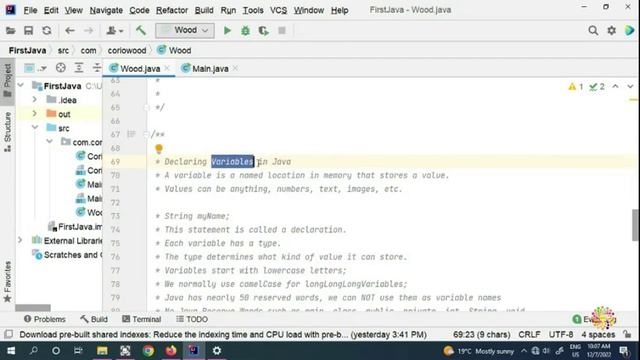Expand the .idea folder
The width and height of the screenshot is (640, 360).
click(35, 100)
